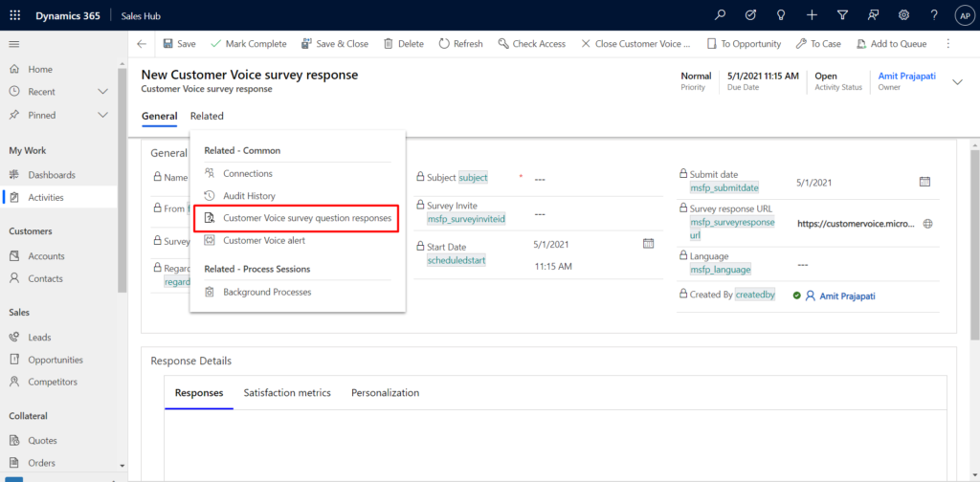Click the search magnifier icon in header
980x482 pixels.
pyautogui.click(x=720, y=15)
